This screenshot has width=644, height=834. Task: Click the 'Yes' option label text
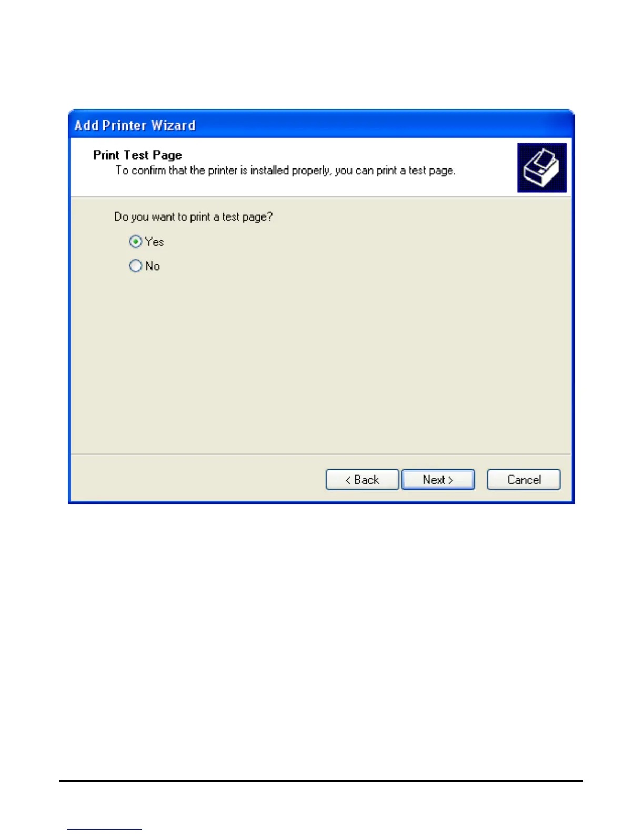(x=155, y=242)
